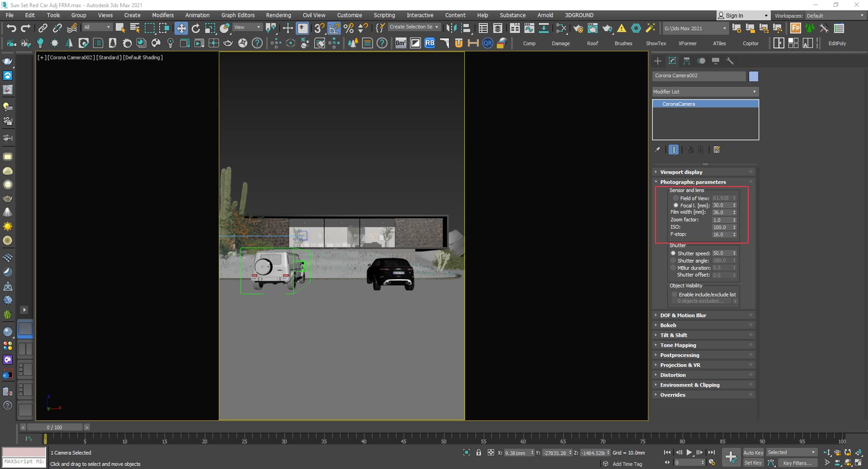Click the Auto Key button
The height and width of the screenshot is (469, 868).
(x=753, y=452)
